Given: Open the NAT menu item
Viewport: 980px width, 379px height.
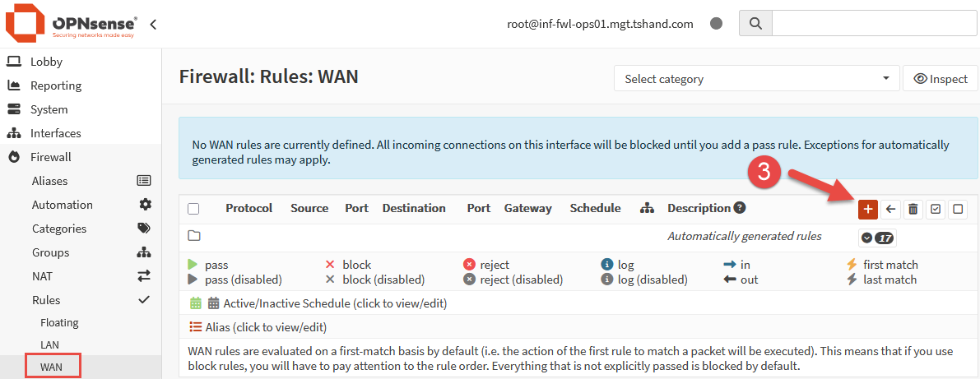Looking at the screenshot, I should click(x=42, y=276).
